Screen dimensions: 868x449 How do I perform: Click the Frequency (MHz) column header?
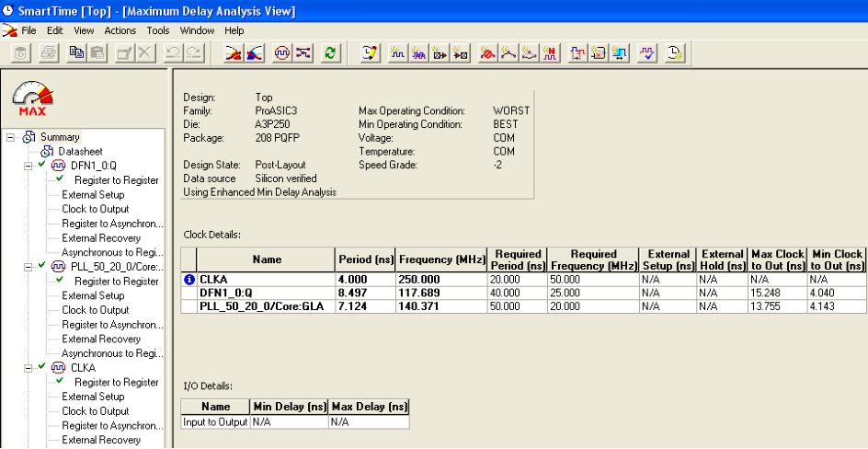click(441, 259)
